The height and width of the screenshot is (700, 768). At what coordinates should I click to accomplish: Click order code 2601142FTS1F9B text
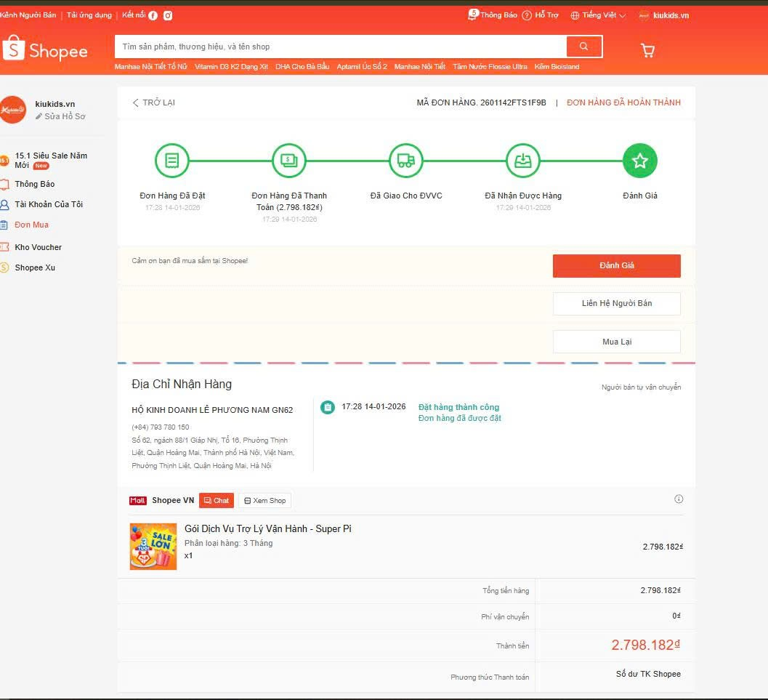coord(513,103)
